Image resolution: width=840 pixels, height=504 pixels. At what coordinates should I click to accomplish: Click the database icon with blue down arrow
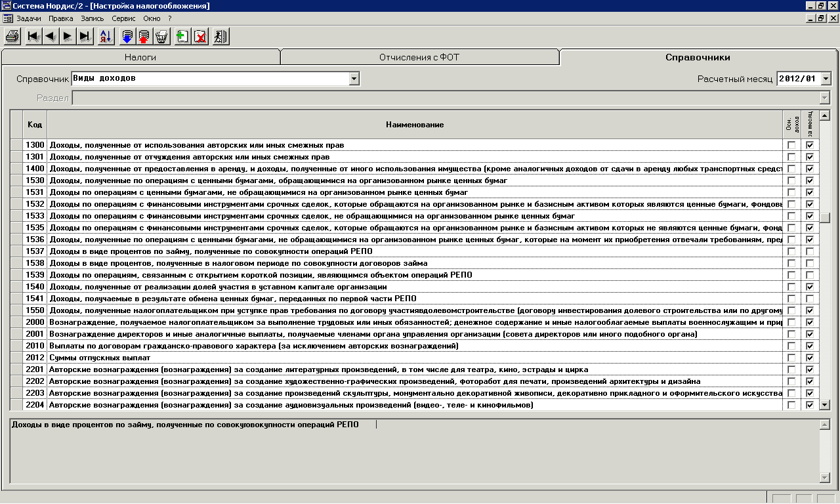127,36
